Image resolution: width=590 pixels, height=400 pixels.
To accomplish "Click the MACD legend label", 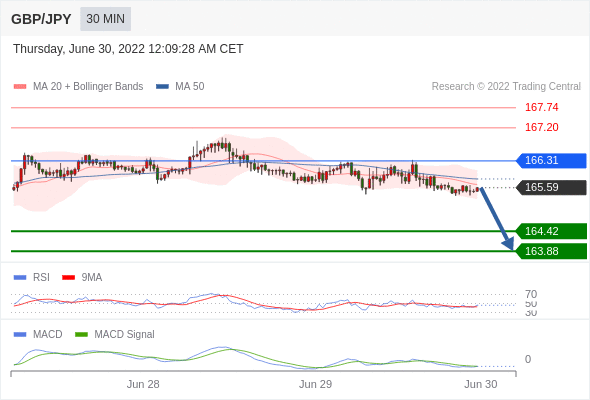I will (47, 335).
